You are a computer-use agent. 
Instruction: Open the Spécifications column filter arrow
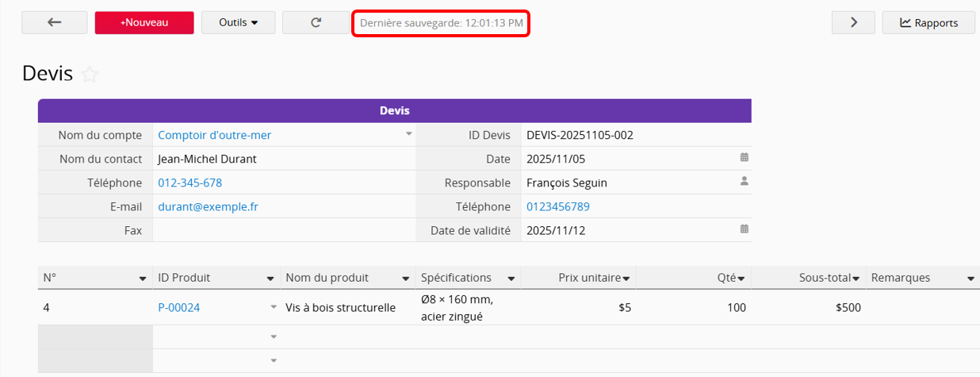point(511,279)
